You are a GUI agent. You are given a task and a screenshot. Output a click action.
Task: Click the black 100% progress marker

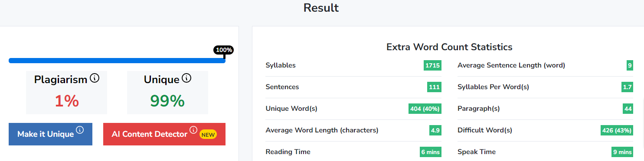224,50
